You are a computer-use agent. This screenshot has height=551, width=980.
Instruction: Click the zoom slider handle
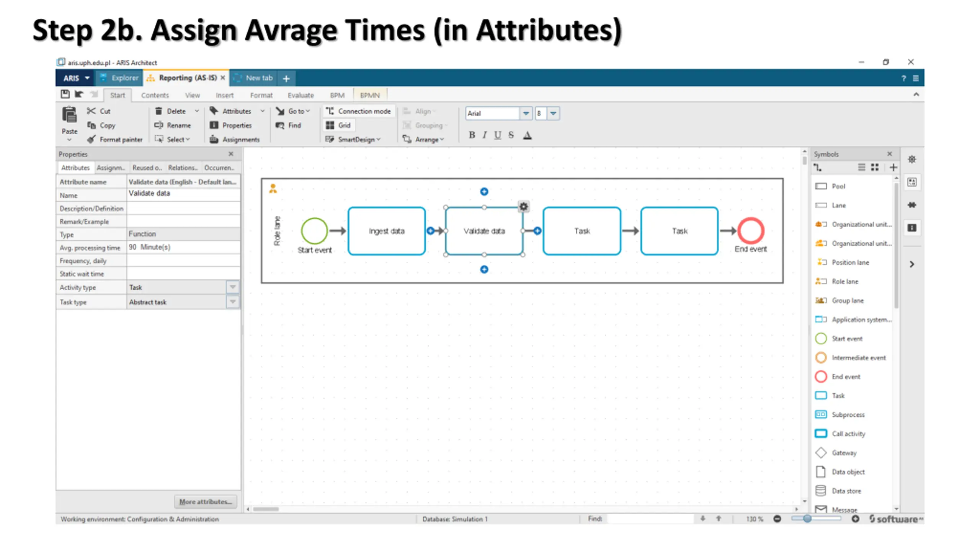[x=807, y=519]
